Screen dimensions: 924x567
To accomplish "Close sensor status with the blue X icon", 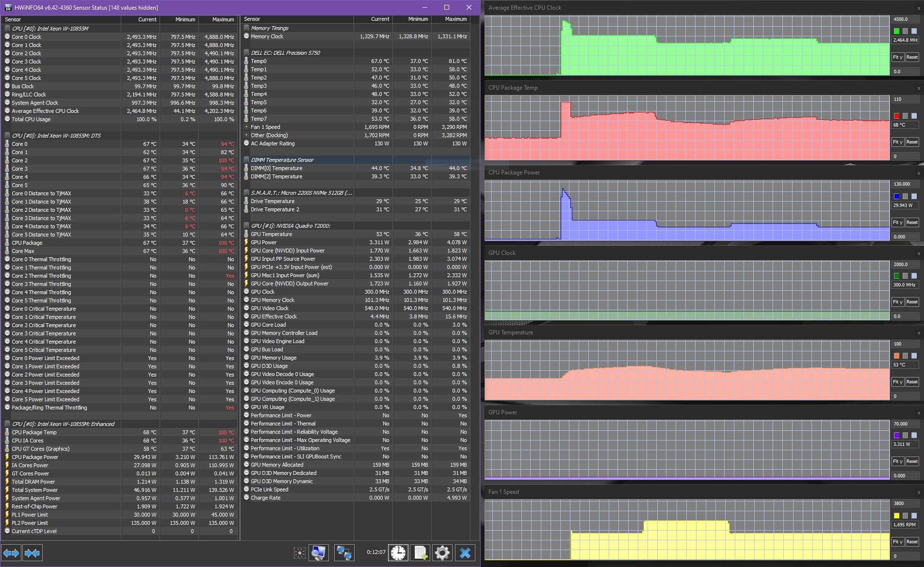I will 465,553.
